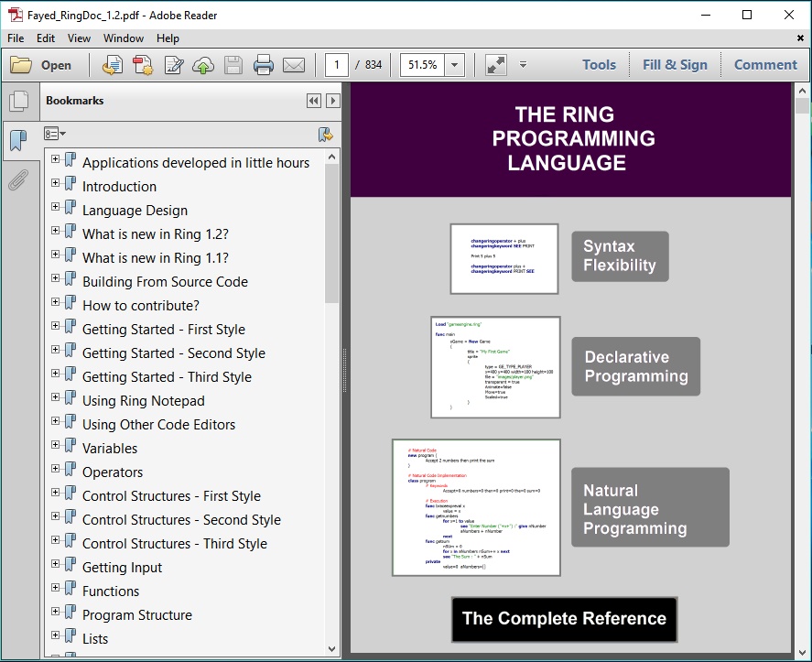Go to Getting Started - Second Style

(x=174, y=353)
